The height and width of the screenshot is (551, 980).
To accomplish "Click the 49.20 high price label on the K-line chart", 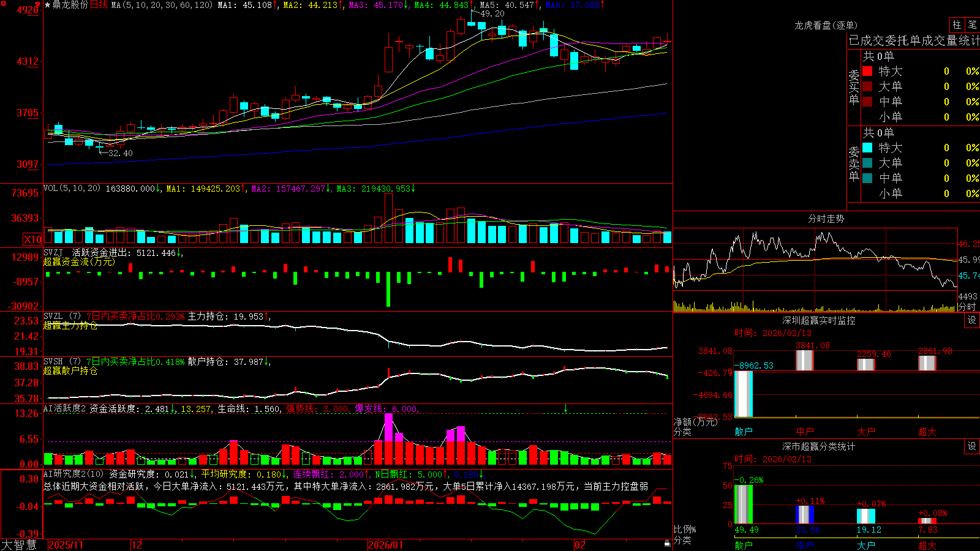I will tap(492, 13).
